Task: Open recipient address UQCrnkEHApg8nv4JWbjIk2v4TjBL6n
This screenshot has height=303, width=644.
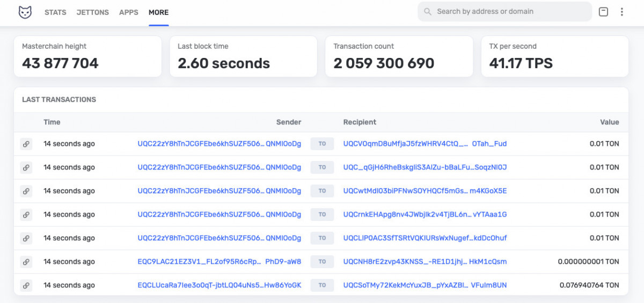Action: point(425,215)
